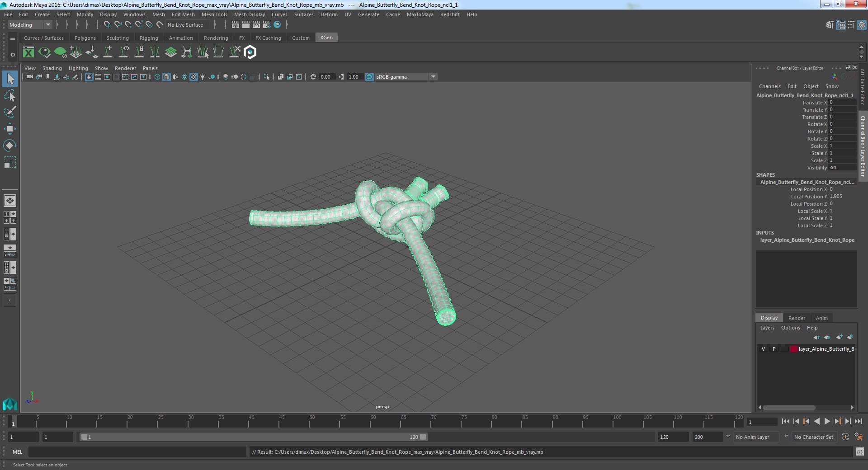Choose the Paint selection tool
Screen dimensions: 868x470
pos(9,112)
